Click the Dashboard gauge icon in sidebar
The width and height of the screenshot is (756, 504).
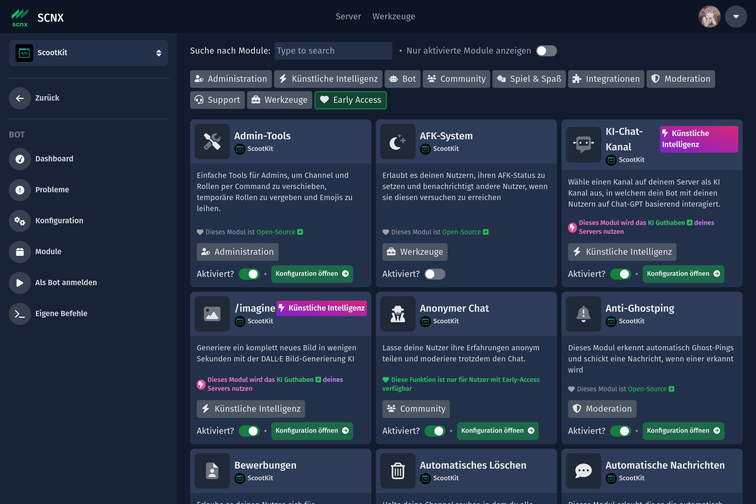(x=20, y=159)
